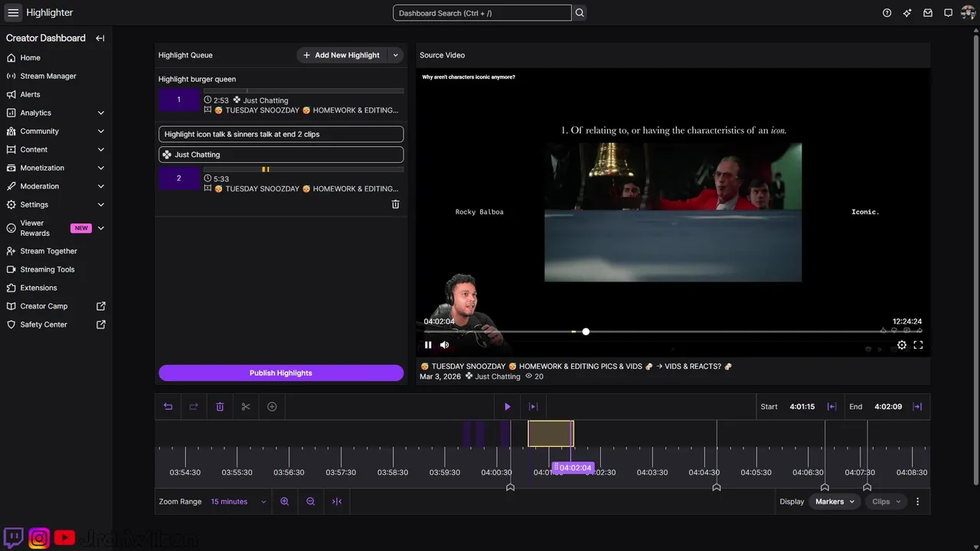980x551 pixels.
Task: Collapse the Creator Dashboard sidebar
Action: (x=100, y=38)
